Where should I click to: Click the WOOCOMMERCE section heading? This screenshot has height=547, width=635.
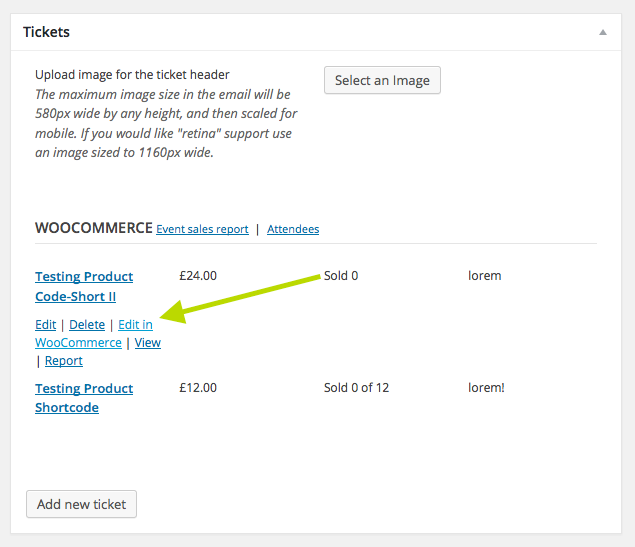(94, 228)
